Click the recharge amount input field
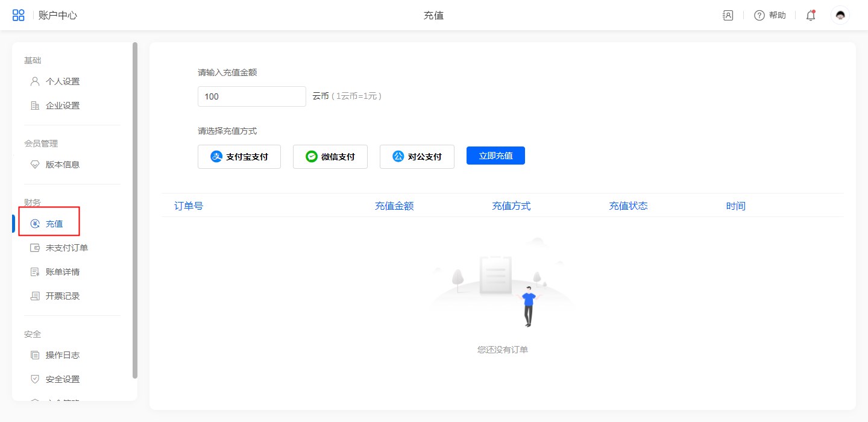The width and height of the screenshot is (868, 422). pos(251,96)
